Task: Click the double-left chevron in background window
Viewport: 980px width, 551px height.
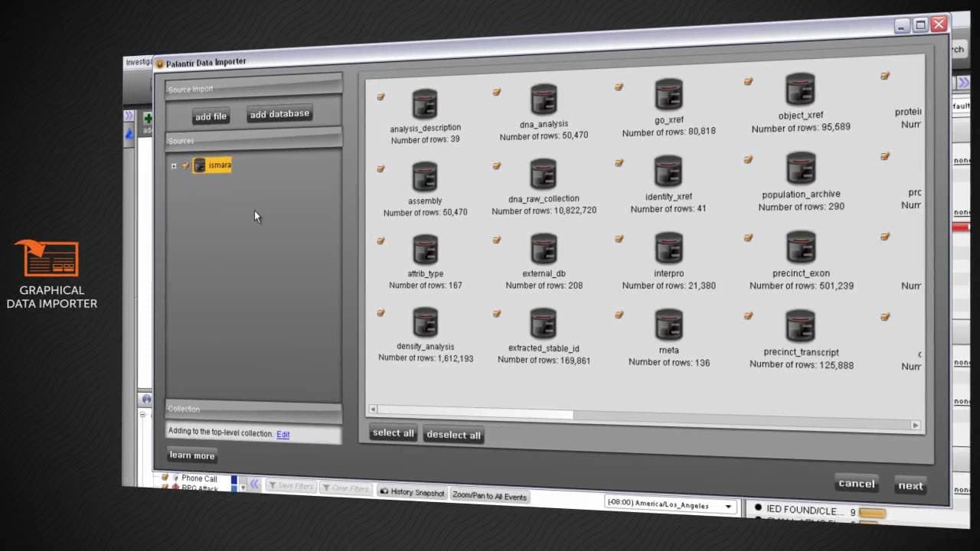Action: [254, 484]
